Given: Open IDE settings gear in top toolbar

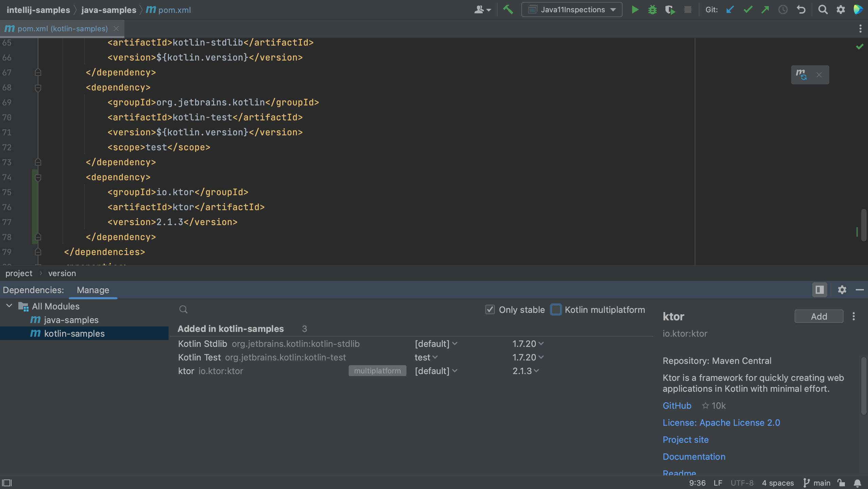Looking at the screenshot, I should click(840, 10).
